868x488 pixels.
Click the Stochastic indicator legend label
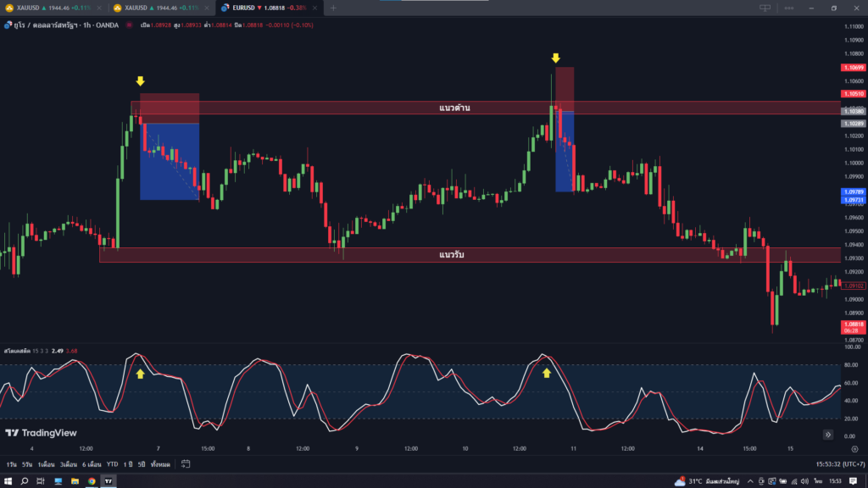[17, 351]
